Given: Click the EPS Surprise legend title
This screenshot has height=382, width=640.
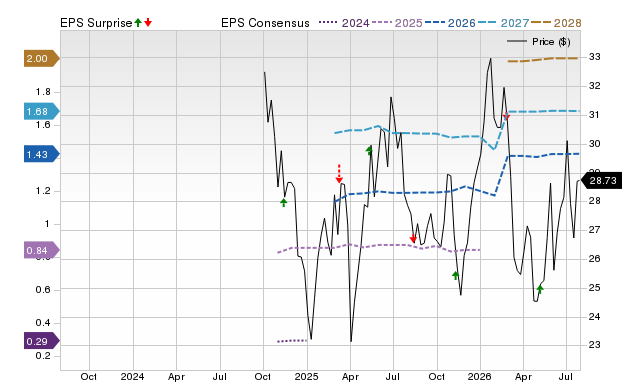Looking at the screenshot, I should 96,23.
